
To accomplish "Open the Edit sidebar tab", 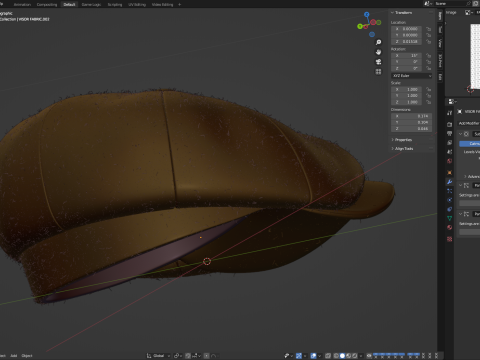I will (440, 77).
